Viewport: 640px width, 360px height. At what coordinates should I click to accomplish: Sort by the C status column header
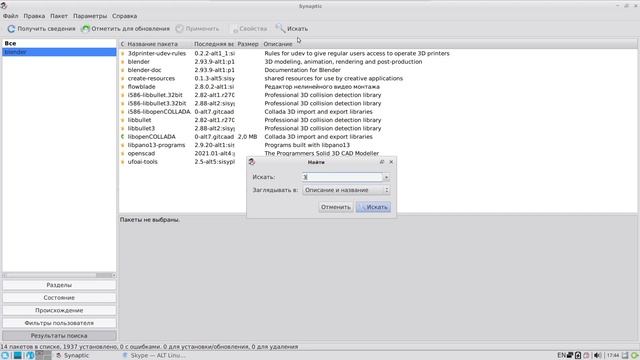coord(122,44)
